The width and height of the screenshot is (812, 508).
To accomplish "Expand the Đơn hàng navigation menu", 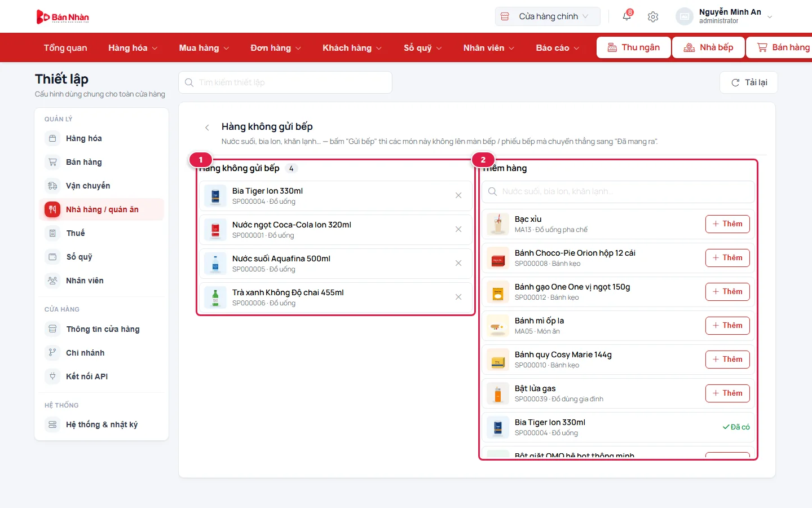I will coord(276,48).
